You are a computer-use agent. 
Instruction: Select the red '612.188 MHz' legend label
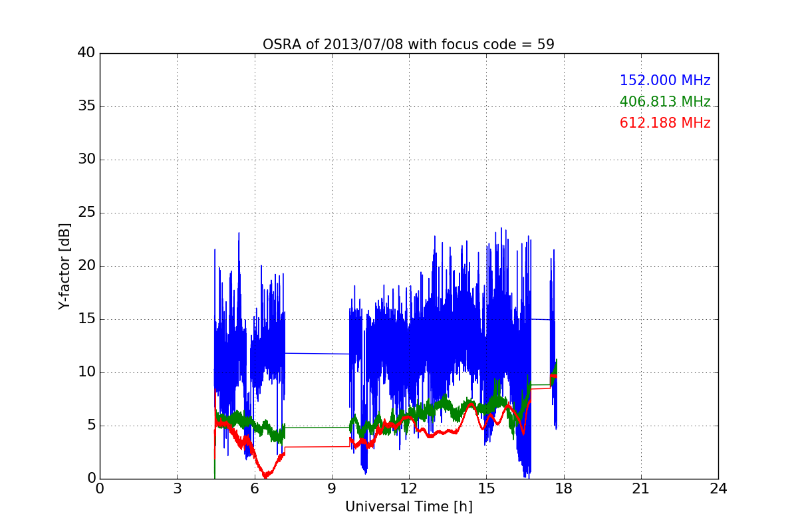coord(665,123)
